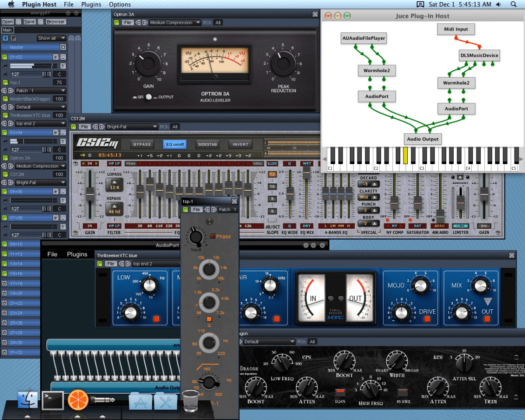Viewport: 525px width, 420px height.
Task: Toggle EQ on/off in CS12M
Action: (x=175, y=144)
